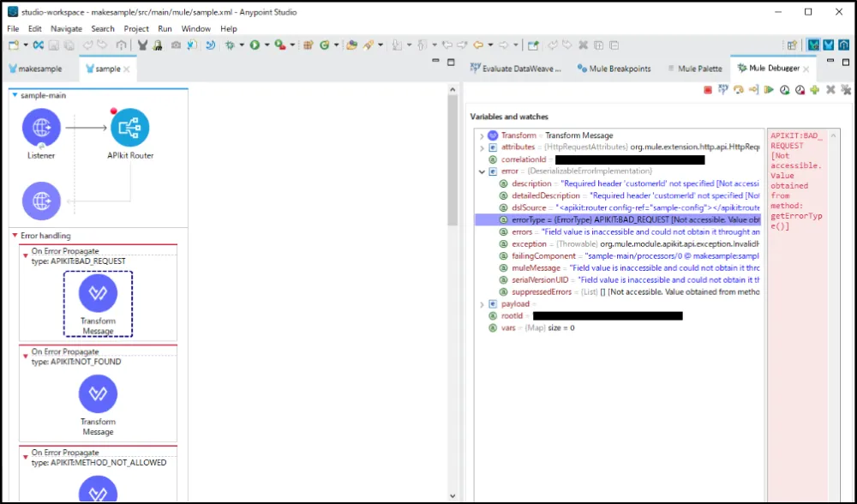
Task: Click the green Run button in main toolbar
Action: point(255,45)
